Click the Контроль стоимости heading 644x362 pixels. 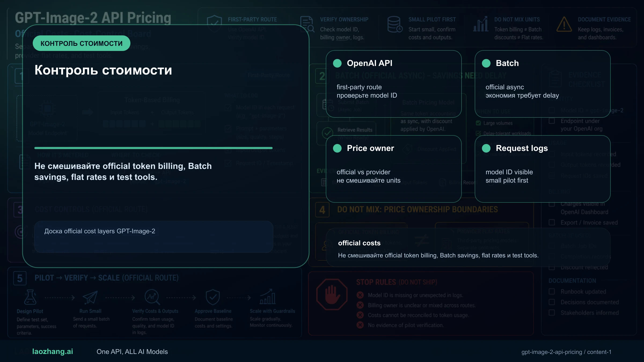(103, 70)
